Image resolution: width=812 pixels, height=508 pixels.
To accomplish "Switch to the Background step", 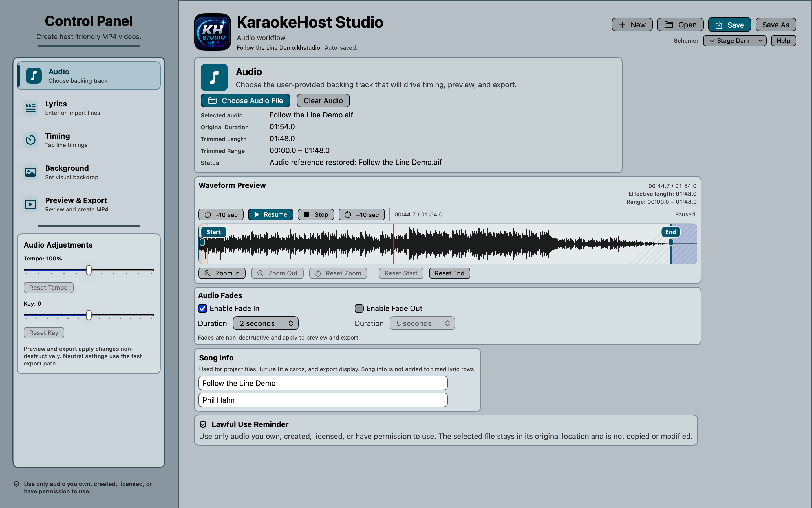I will tap(89, 172).
